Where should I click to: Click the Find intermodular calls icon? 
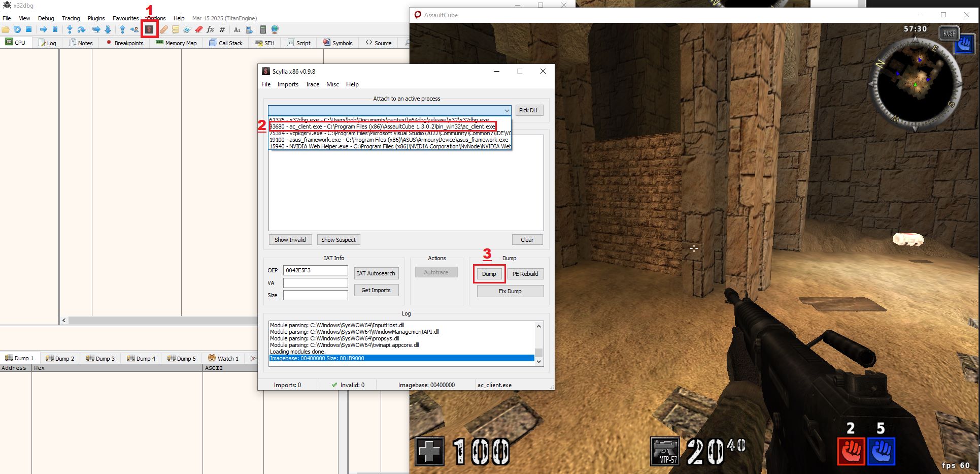pos(249,29)
